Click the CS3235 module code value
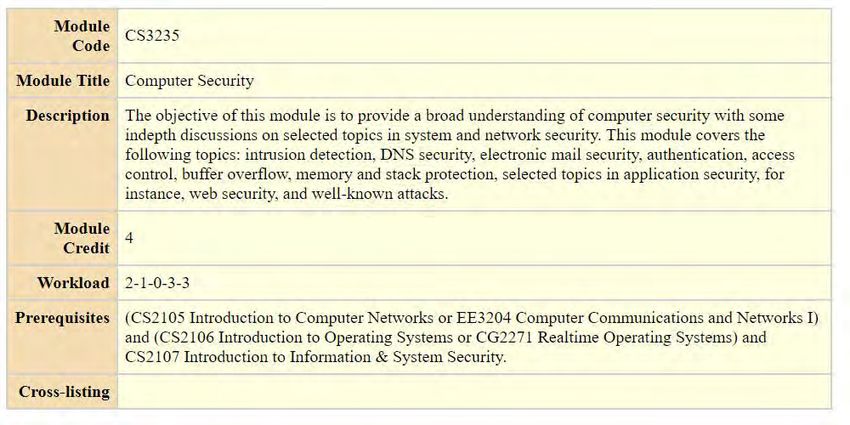 pyautogui.click(x=152, y=36)
